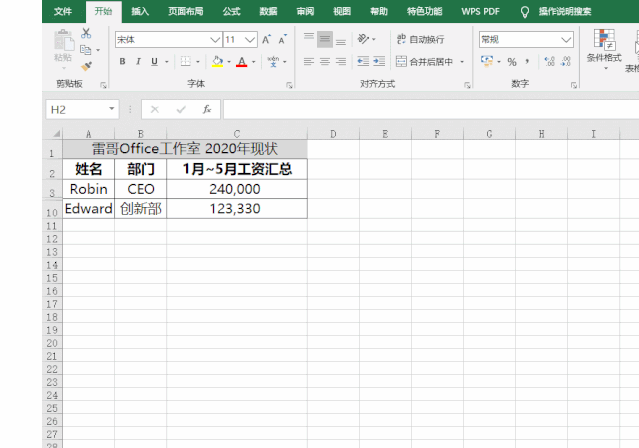Image resolution: width=639 pixels, height=448 pixels.
Task: Apply comma thousands separator style
Action: (527, 62)
